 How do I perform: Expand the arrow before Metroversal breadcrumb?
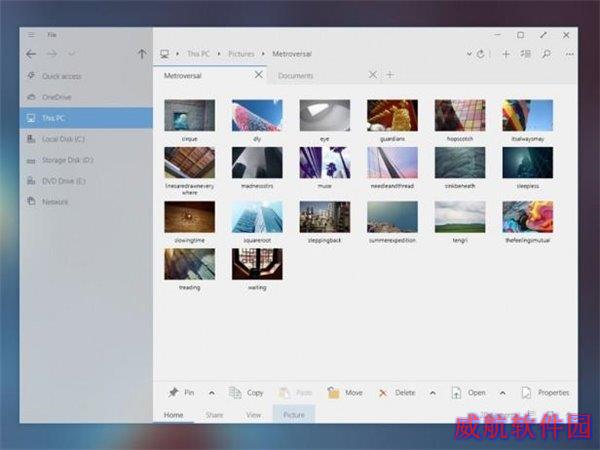coord(263,54)
